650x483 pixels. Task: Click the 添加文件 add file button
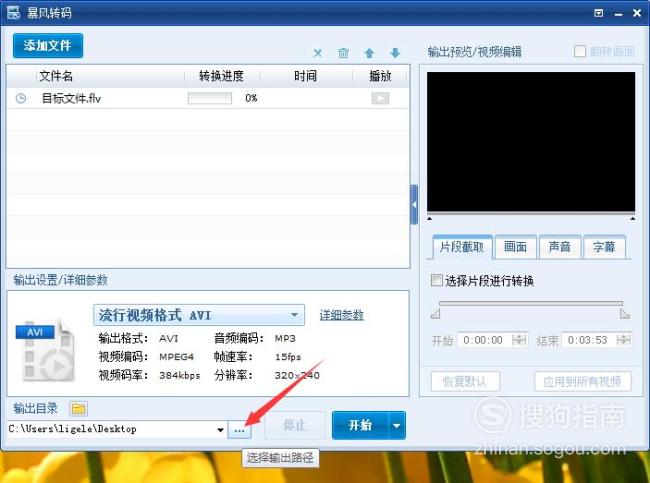48,46
